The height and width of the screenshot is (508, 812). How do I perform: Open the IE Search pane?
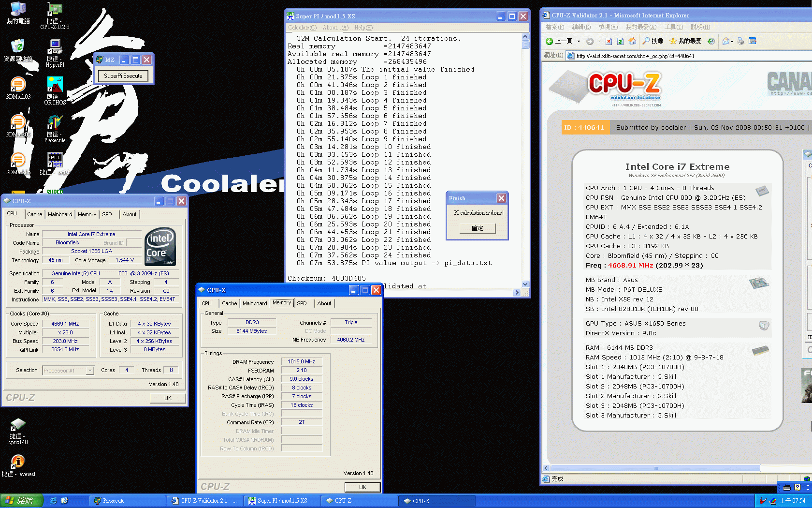(x=652, y=41)
